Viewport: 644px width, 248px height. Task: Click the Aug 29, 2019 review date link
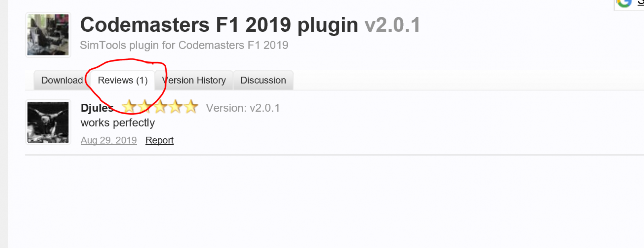click(109, 140)
